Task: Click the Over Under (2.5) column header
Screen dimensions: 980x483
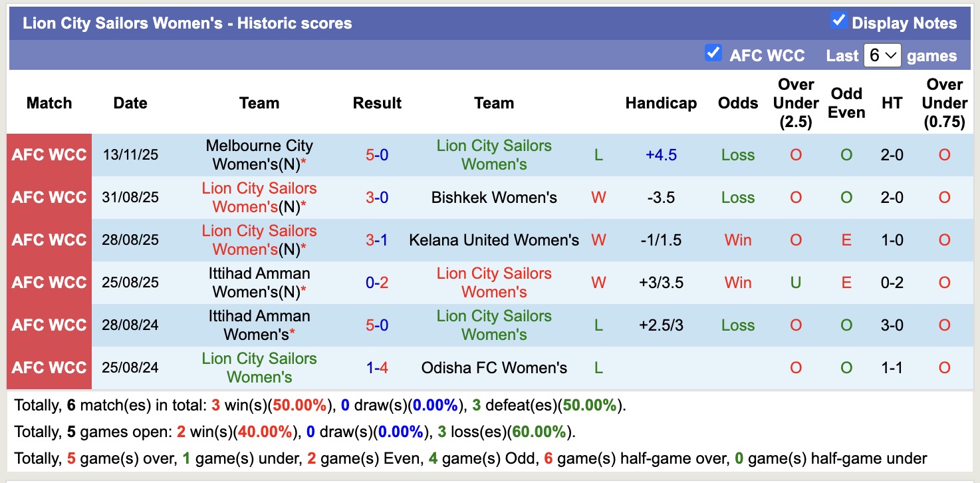Action: [796, 103]
